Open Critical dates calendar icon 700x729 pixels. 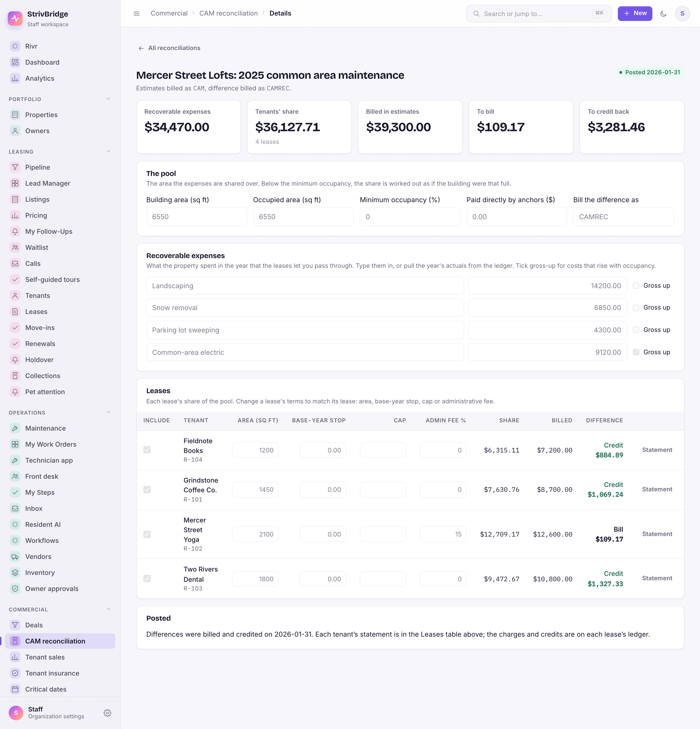(x=15, y=689)
